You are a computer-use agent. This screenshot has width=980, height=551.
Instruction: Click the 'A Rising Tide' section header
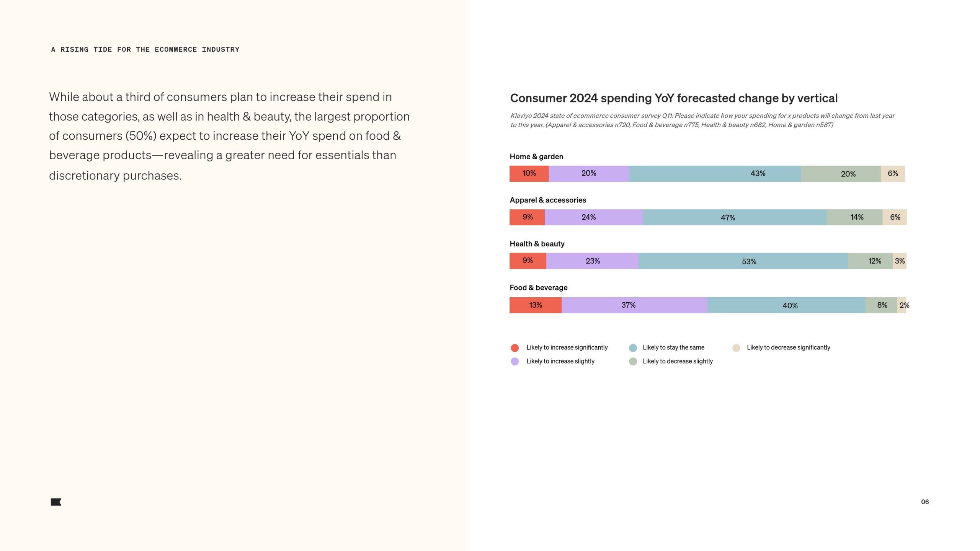click(x=145, y=49)
